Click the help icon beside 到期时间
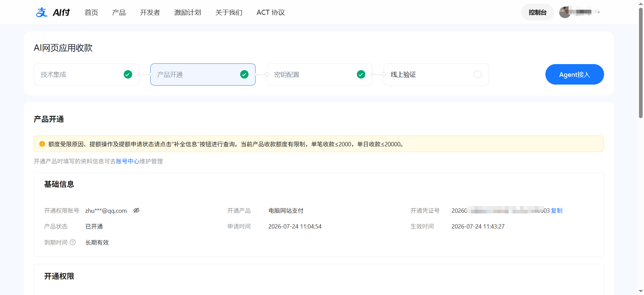Image resolution: width=644 pixels, height=295 pixels. click(x=73, y=242)
